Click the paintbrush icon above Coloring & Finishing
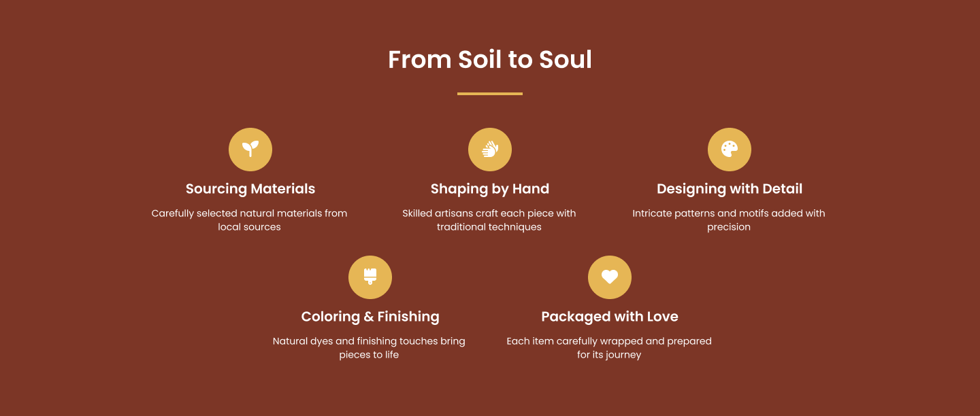980x416 pixels. coord(370,277)
